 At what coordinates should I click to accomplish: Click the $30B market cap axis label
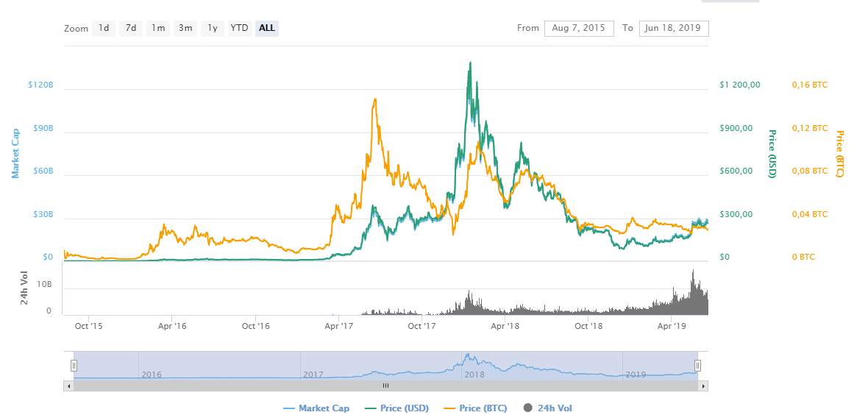pyautogui.click(x=43, y=214)
